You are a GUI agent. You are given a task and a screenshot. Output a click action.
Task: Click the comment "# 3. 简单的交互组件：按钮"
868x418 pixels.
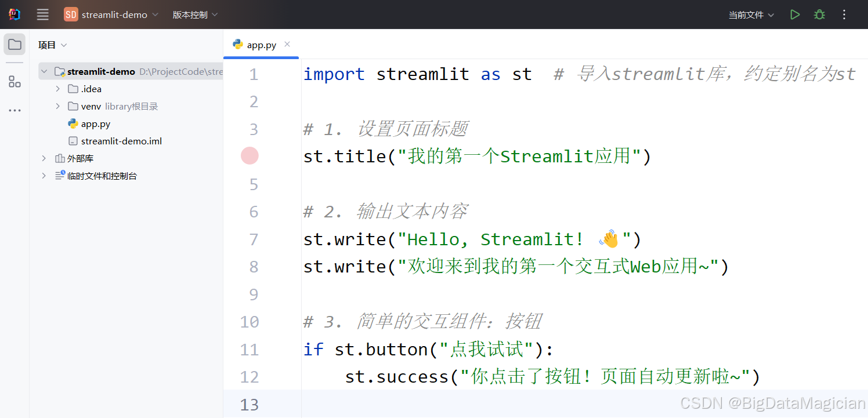(x=423, y=322)
